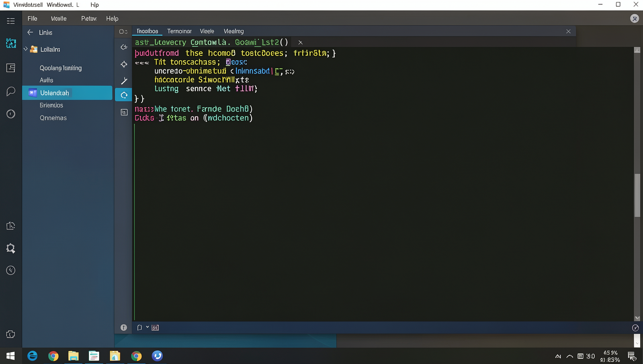Image resolution: width=643 pixels, height=364 pixels.
Task: Click the Lollalm folder label
Action: [x=50, y=49]
